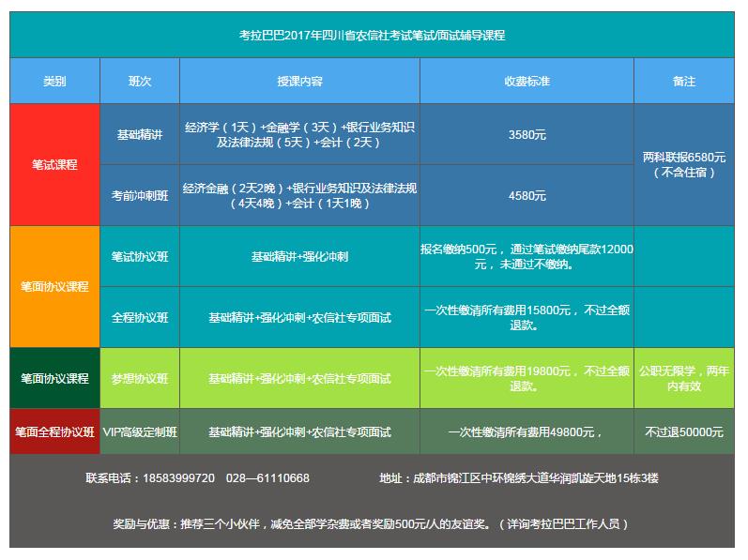Image resolution: width=748 pixels, height=560 pixels.
Task: Select the 备注 column header
Action: point(684,81)
